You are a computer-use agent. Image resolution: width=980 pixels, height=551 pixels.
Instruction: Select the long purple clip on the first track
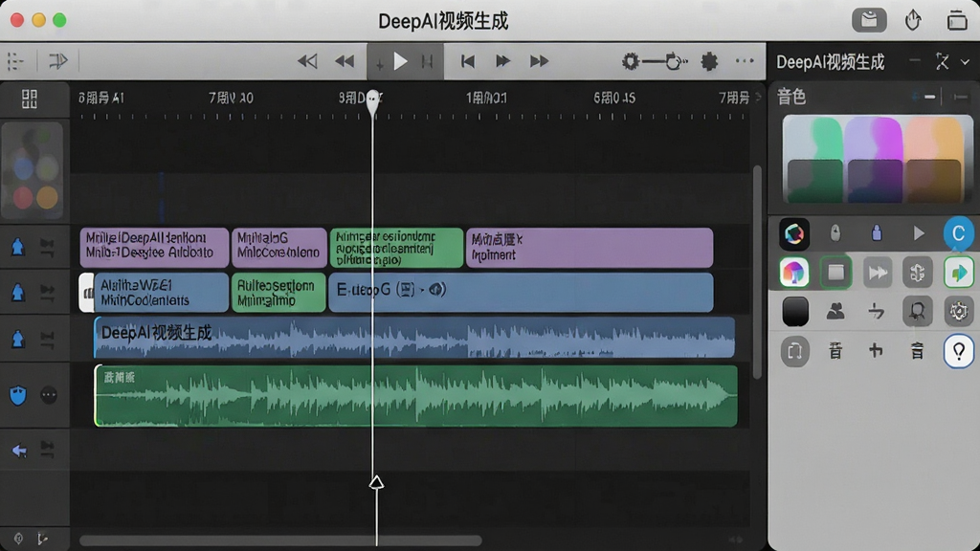(590, 248)
